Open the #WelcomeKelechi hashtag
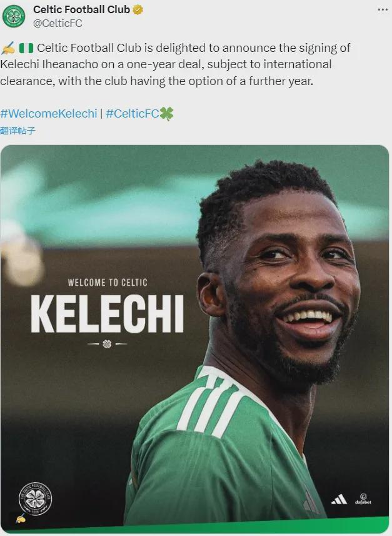The image size is (392, 536). tap(49, 114)
